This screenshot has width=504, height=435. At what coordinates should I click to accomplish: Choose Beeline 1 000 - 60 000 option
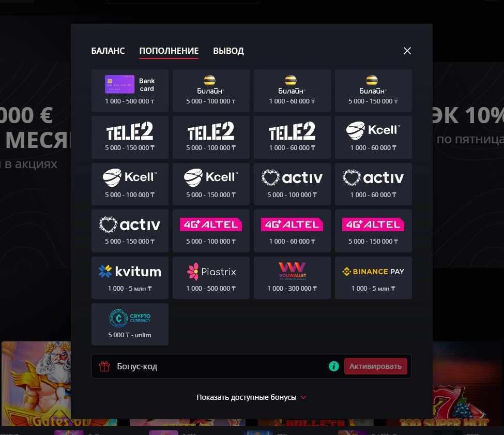click(x=292, y=91)
